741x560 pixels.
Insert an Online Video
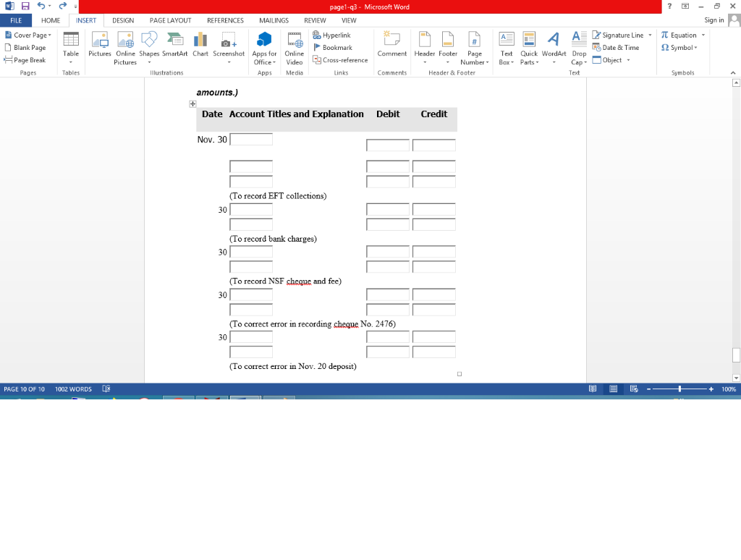[x=295, y=48]
